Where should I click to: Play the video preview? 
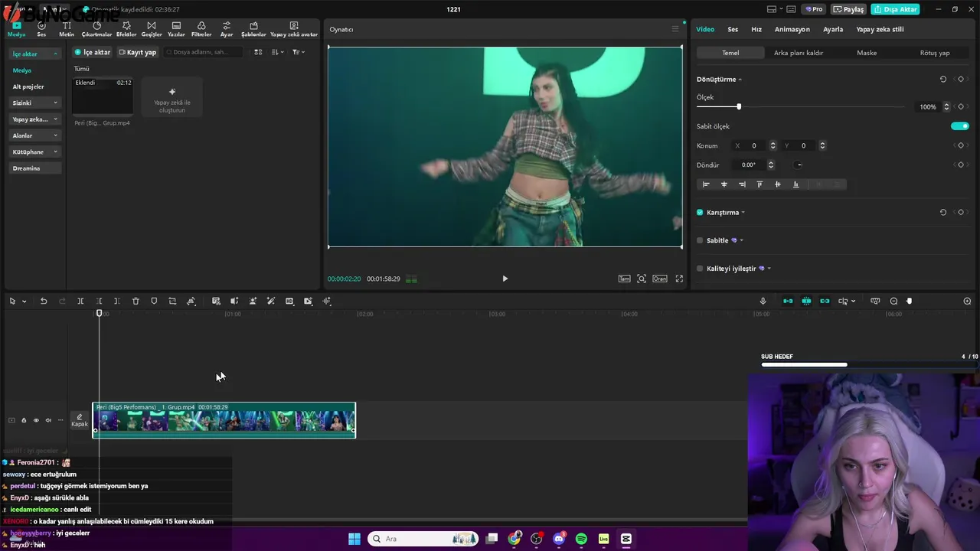click(505, 279)
